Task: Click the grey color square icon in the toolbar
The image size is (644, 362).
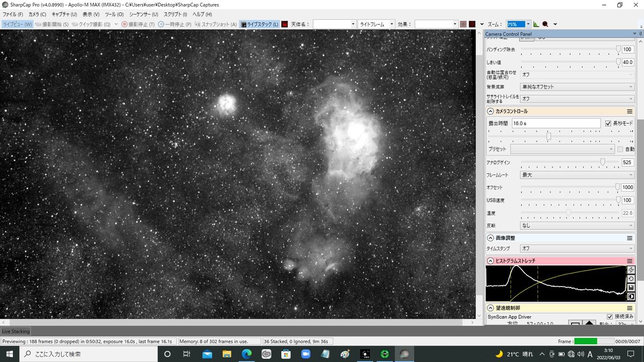Action: coord(463,24)
